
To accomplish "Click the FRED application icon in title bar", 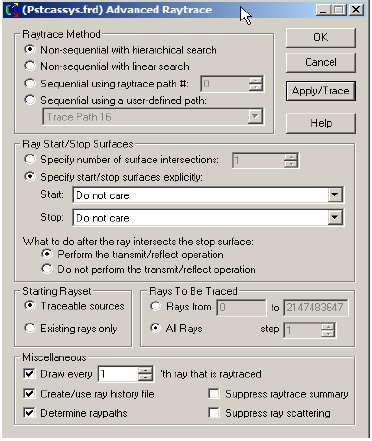I will pos(12,10).
